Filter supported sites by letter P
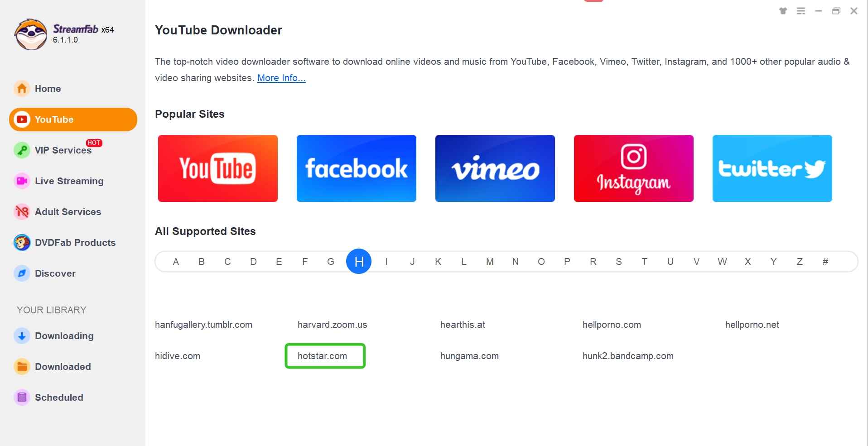The image size is (868, 446). click(567, 262)
